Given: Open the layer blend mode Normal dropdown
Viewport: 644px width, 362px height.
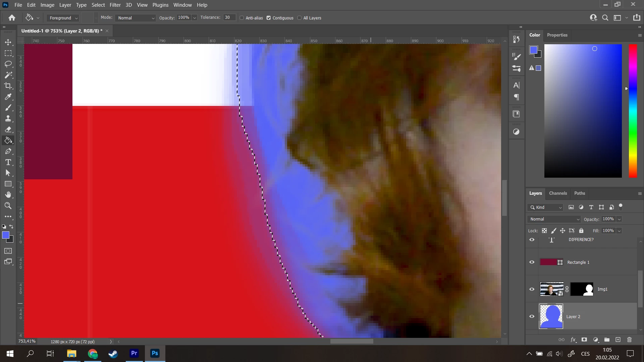Looking at the screenshot, I should point(554,219).
